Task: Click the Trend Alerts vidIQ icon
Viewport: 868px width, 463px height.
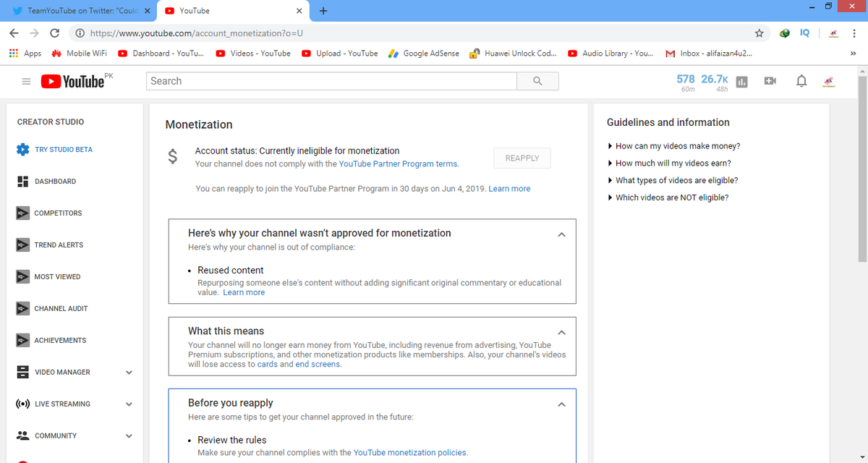Action: (x=22, y=245)
